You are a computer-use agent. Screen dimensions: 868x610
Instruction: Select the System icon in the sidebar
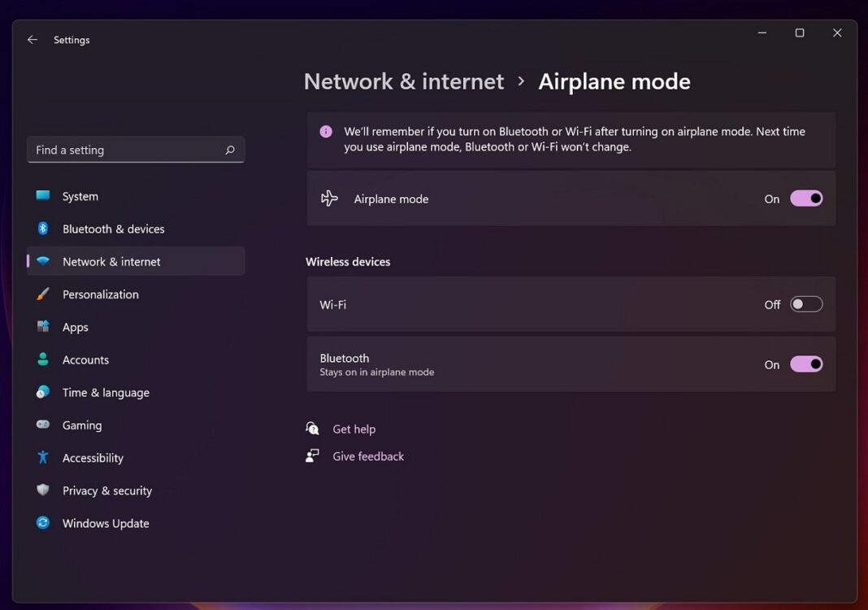[43, 196]
